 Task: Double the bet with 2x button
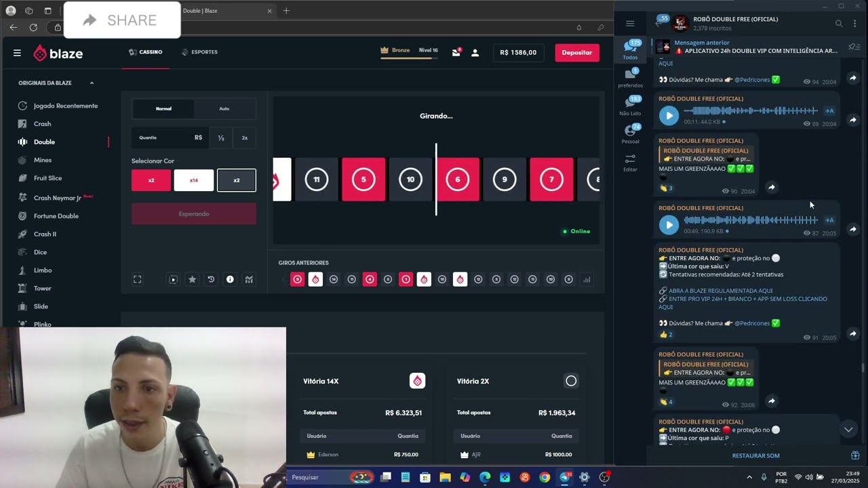(x=245, y=138)
